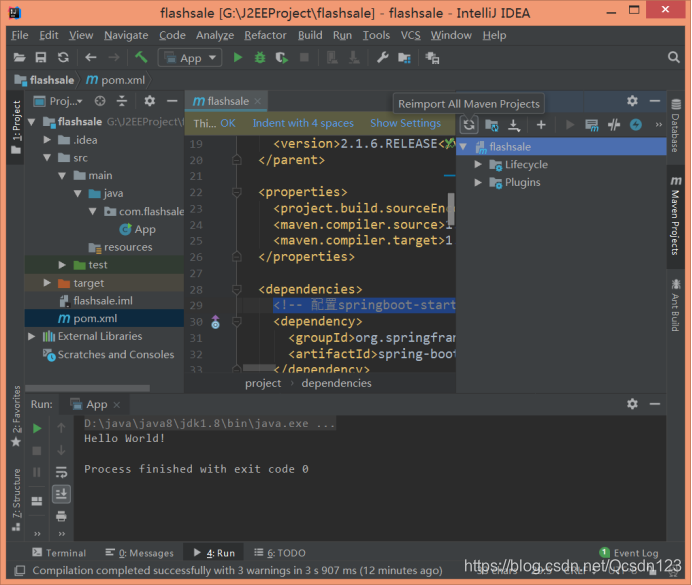Collapse the src folder
This screenshot has height=585, width=692.
[x=47, y=158]
